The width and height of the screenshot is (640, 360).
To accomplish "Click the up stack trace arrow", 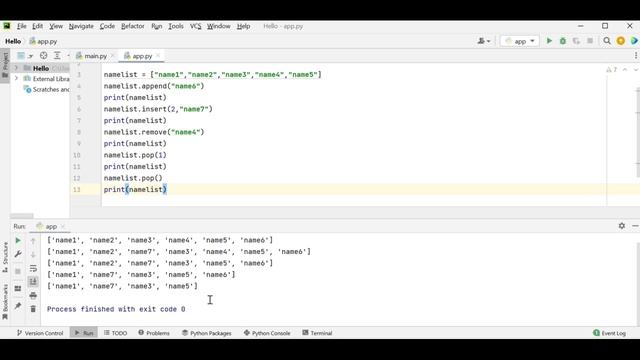I will [33, 241].
